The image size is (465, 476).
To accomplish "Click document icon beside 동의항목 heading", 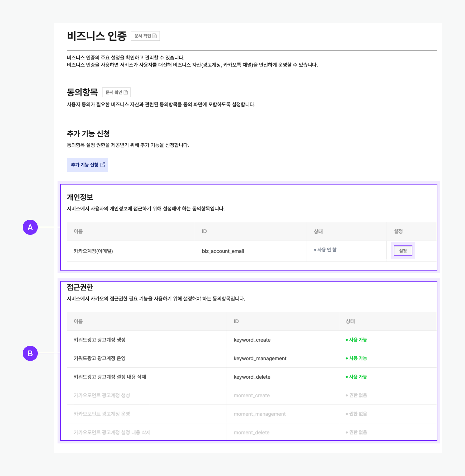I will coord(126,92).
